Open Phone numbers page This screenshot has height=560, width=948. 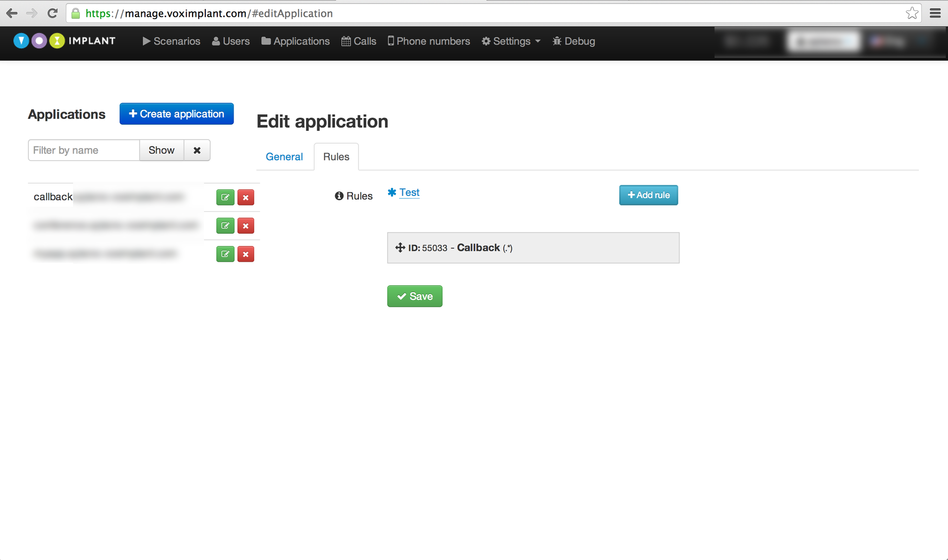[429, 41]
